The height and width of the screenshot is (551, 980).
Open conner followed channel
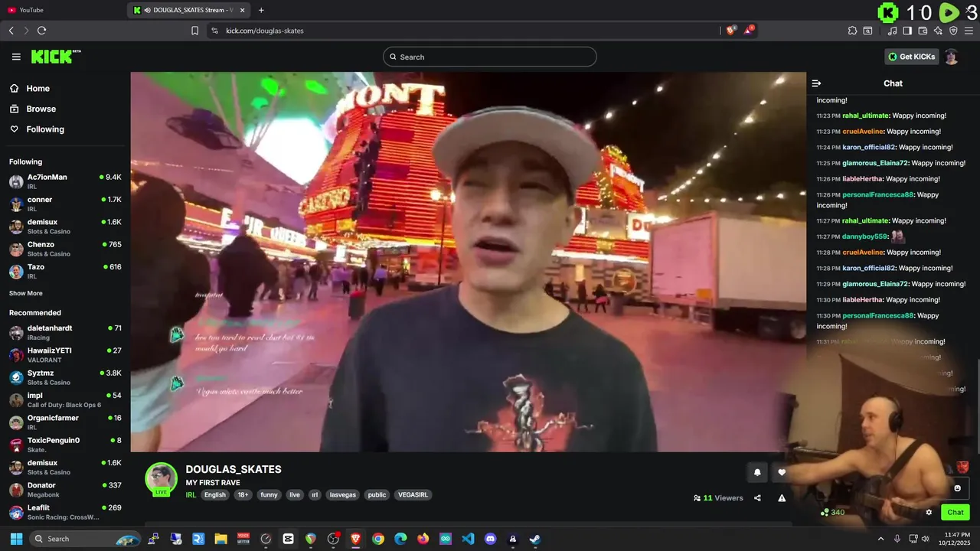pos(65,204)
